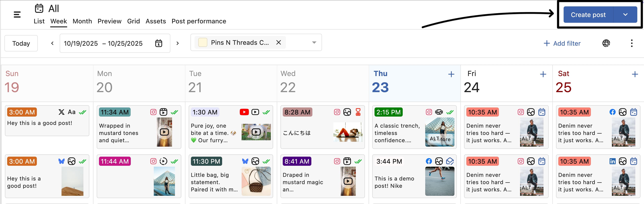Screen dimensions: 644x204
Task: Click YouTube icon on 1:30 AM post
Action: tap(244, 112)
